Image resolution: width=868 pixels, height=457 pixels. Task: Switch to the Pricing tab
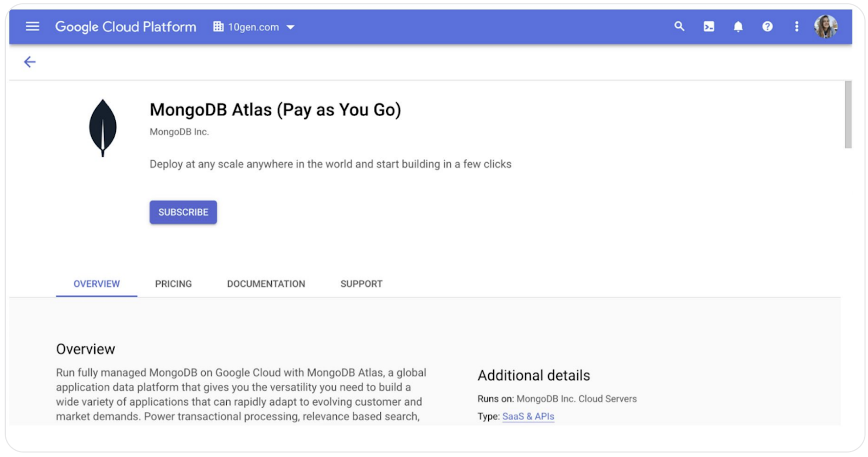[173, 284]
